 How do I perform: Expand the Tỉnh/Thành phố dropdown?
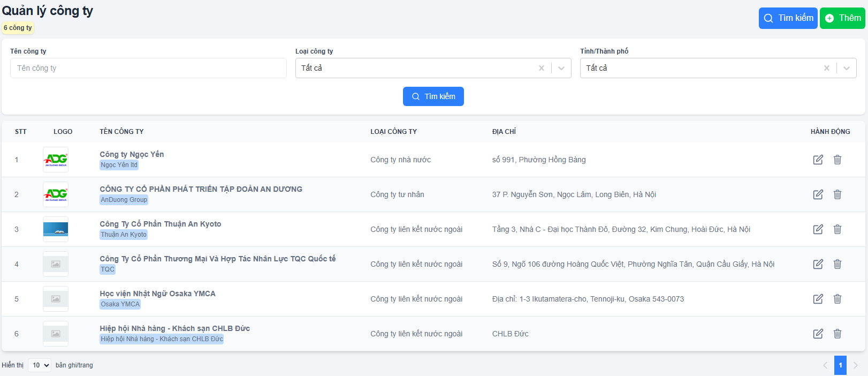point(847,68)
